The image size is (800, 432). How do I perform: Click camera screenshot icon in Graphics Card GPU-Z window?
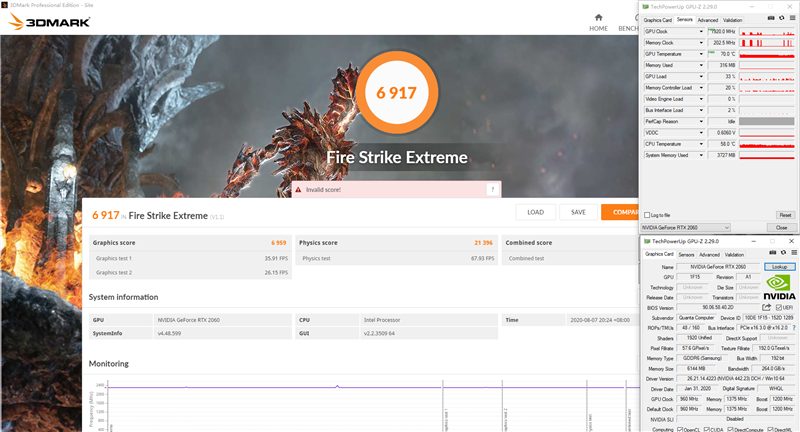[772, 252]
